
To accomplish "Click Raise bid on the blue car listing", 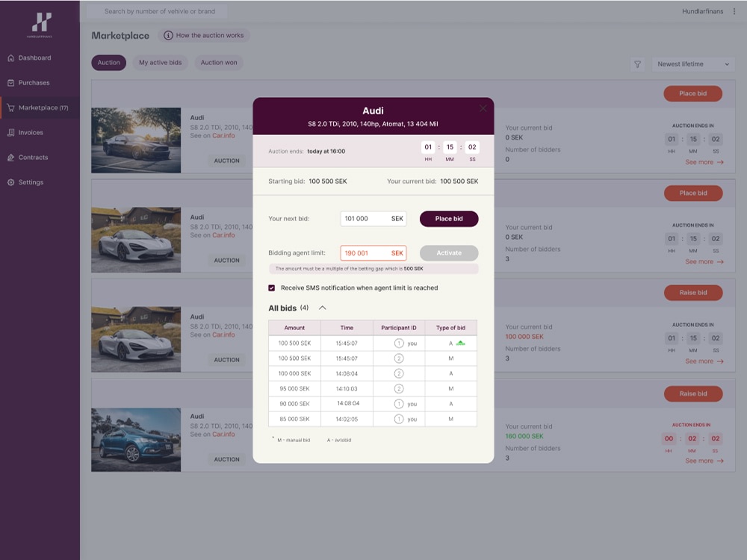I will [x=693, y=393].
